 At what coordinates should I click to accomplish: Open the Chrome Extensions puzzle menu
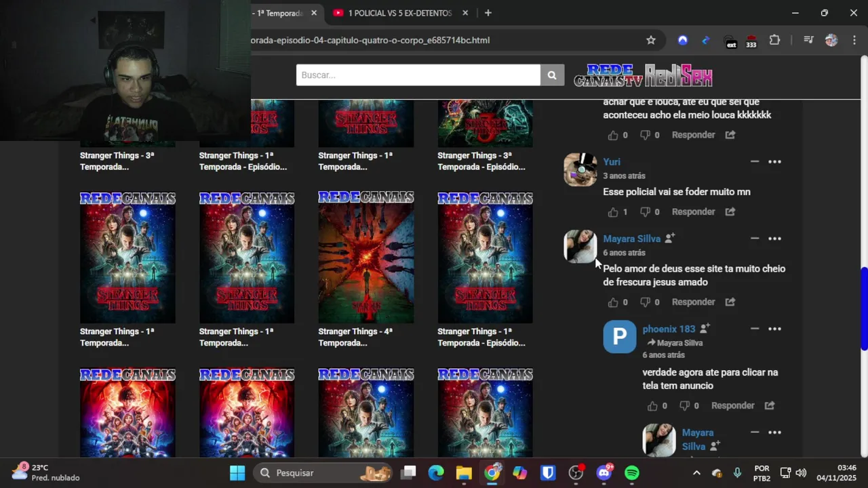(x=774, y=40)
